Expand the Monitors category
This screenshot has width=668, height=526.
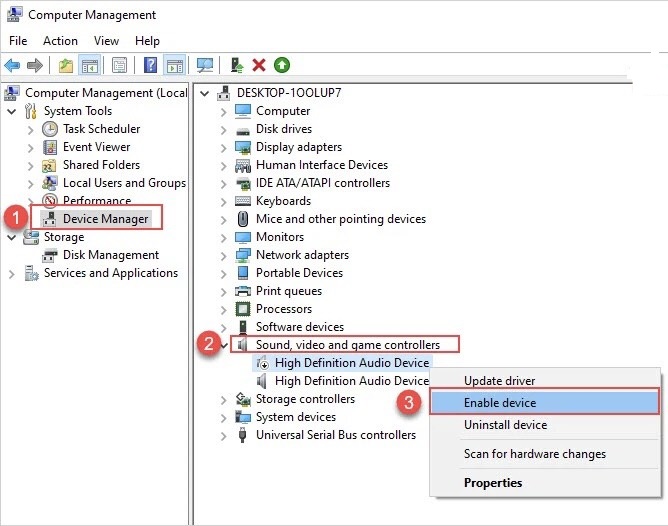click(x=223, y=238)
